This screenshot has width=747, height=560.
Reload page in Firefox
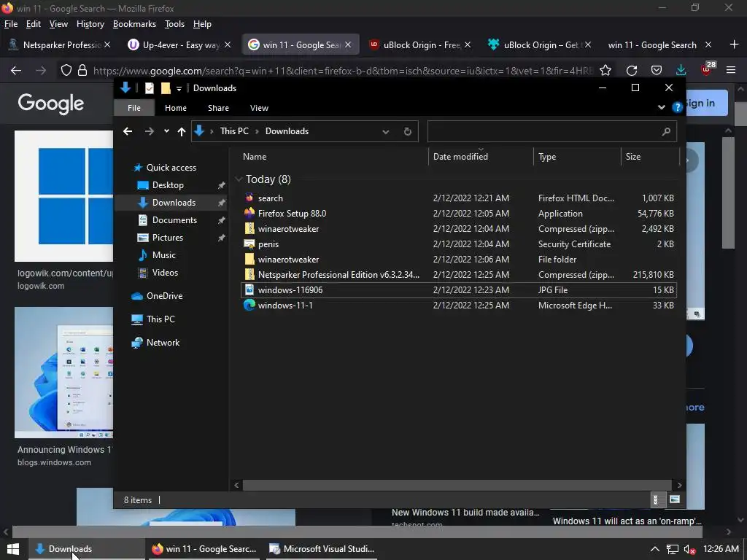coord(632,71)
